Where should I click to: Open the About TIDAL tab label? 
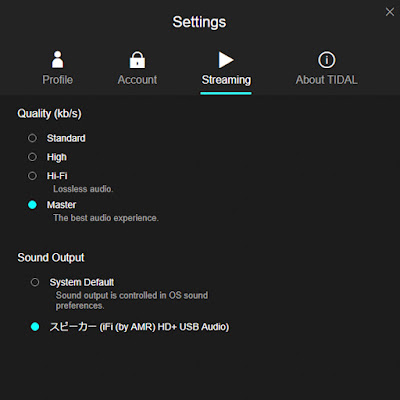pos(326,80)
